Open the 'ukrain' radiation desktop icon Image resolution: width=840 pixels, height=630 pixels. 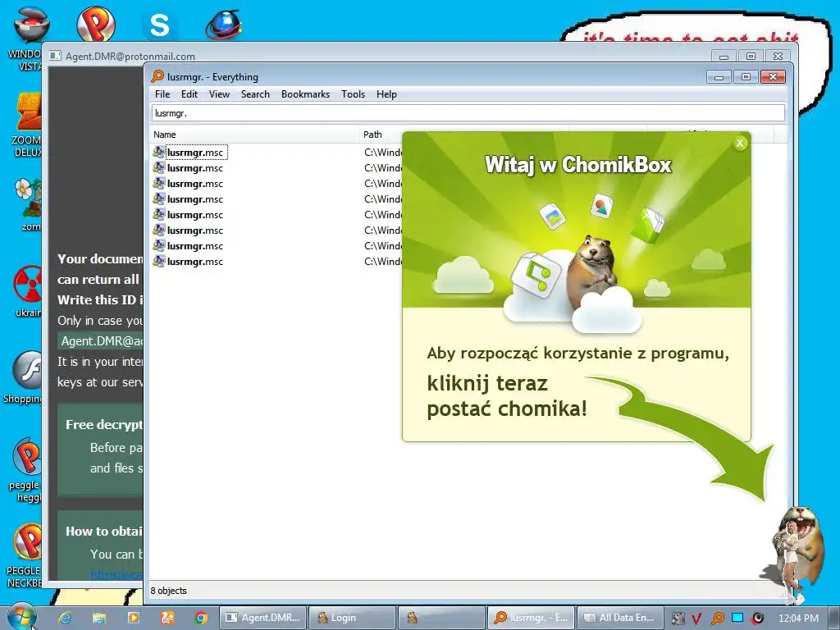28,283
